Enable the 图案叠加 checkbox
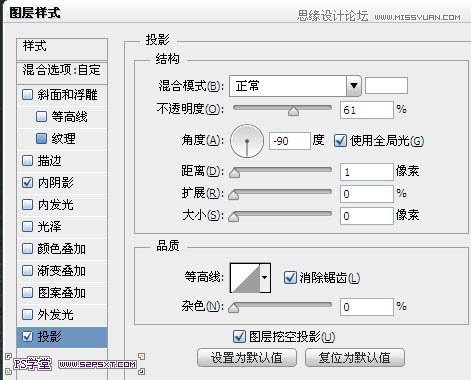 (x=27, y=293)
